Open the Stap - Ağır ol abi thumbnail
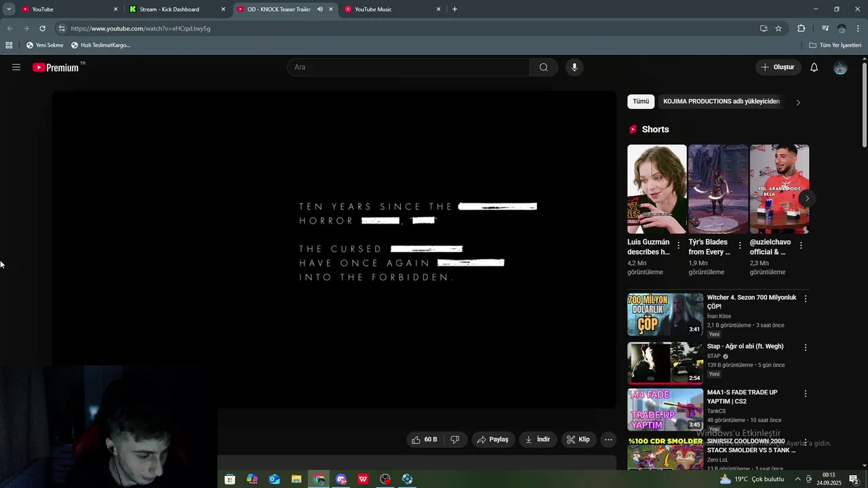Viewport: 868px width, 488px height. click(665, 363)
